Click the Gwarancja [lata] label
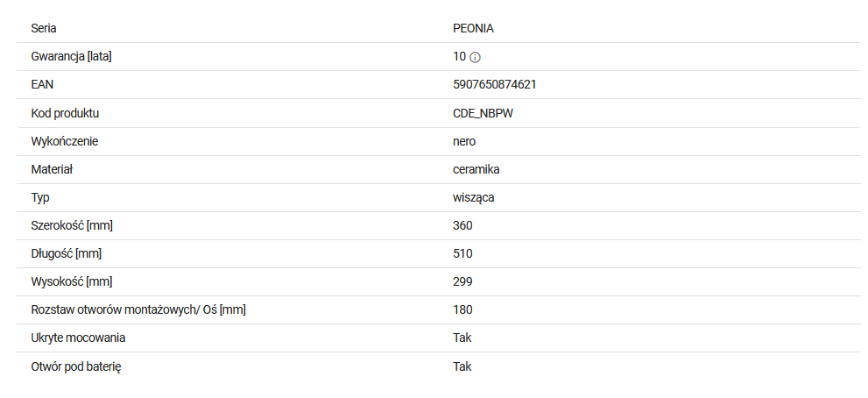 click(x=71, y=56)
